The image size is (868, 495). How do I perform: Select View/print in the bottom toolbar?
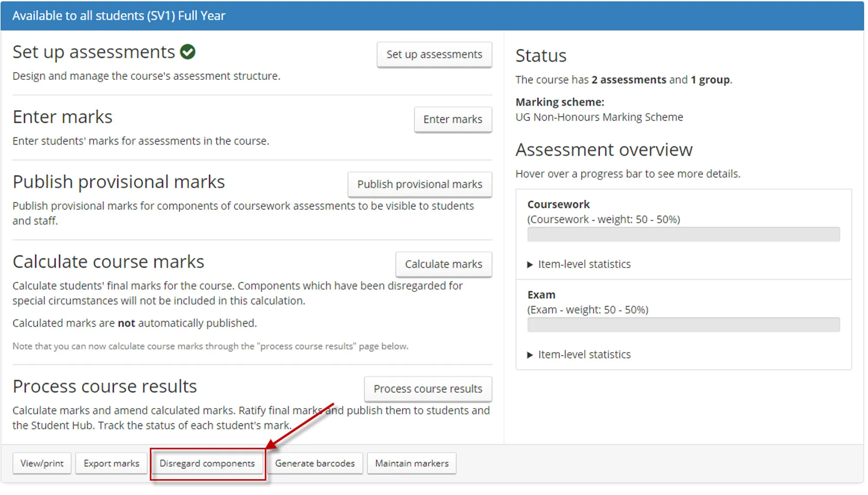pos(42,463)
